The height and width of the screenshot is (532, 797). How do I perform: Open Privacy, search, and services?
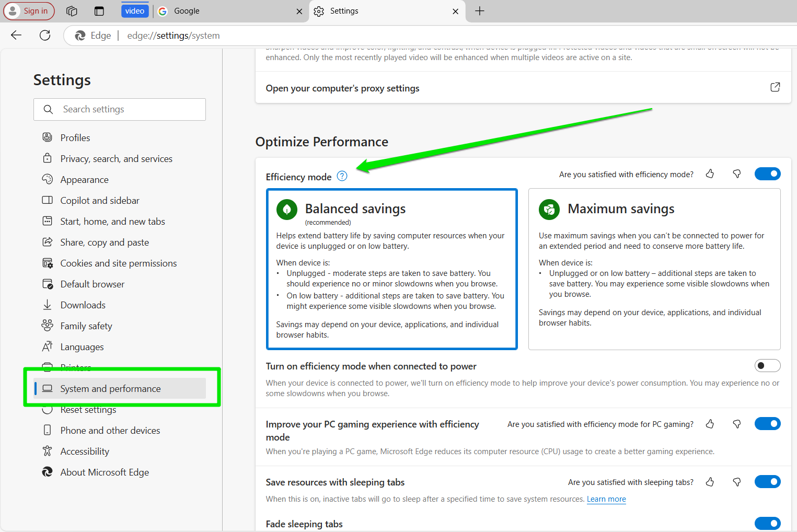[120, 158]
